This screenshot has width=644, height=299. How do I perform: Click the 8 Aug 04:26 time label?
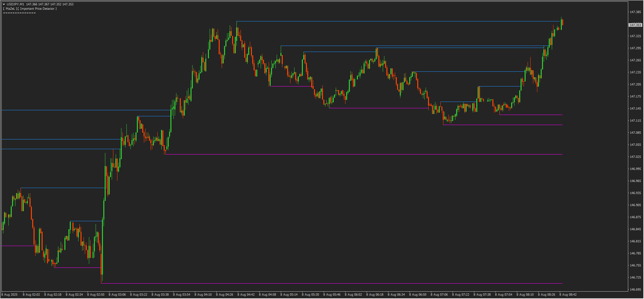tap(224, 295)
